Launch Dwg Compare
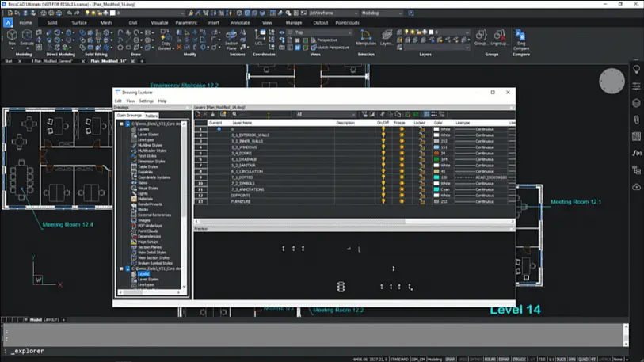This screenshot has width=644, height=362. (x=520, y=40)
